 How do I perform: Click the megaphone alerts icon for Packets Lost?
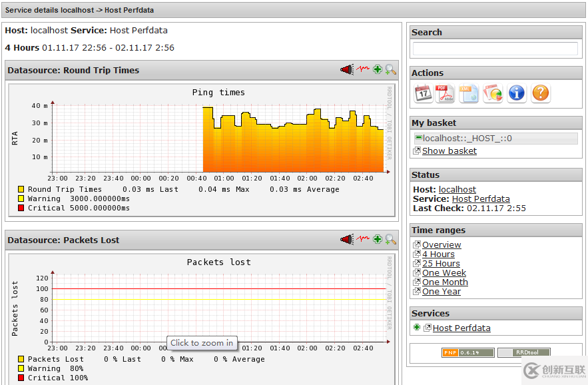tap(347, 239)
